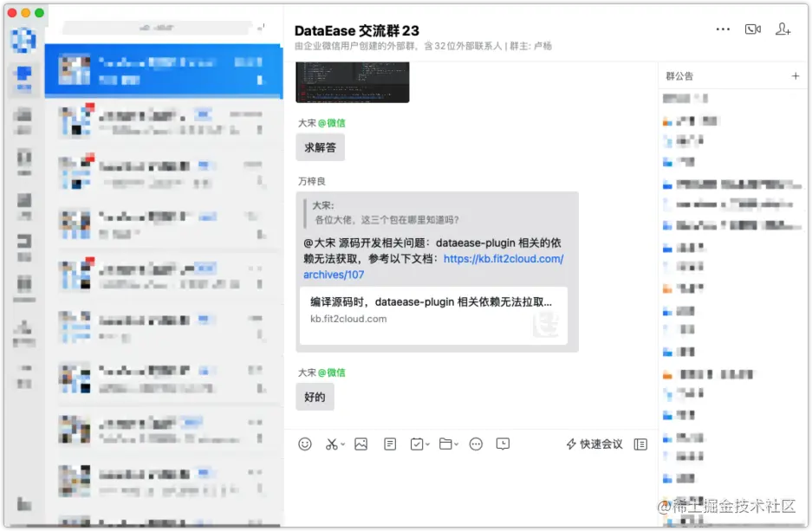Add a member with the person-plus icon

coord(783,29)
